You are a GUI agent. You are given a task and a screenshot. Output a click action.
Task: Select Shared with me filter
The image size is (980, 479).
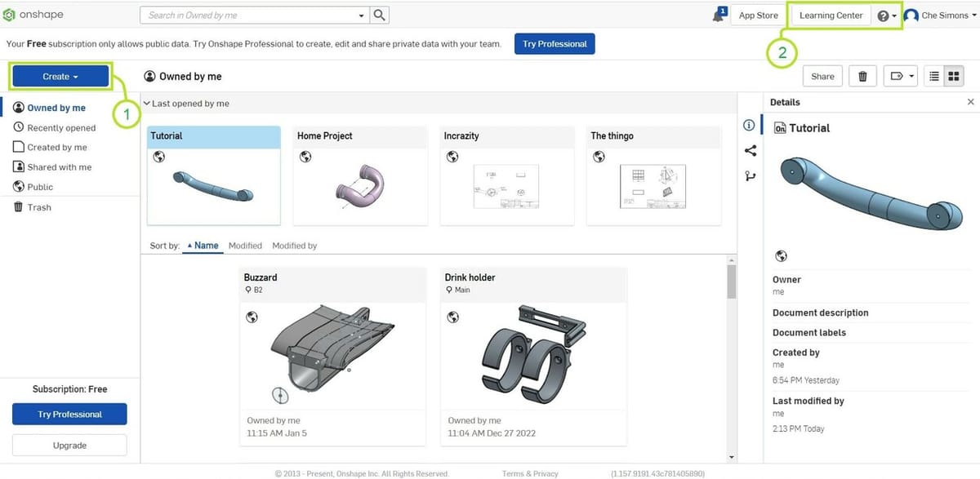coord(53,166)
